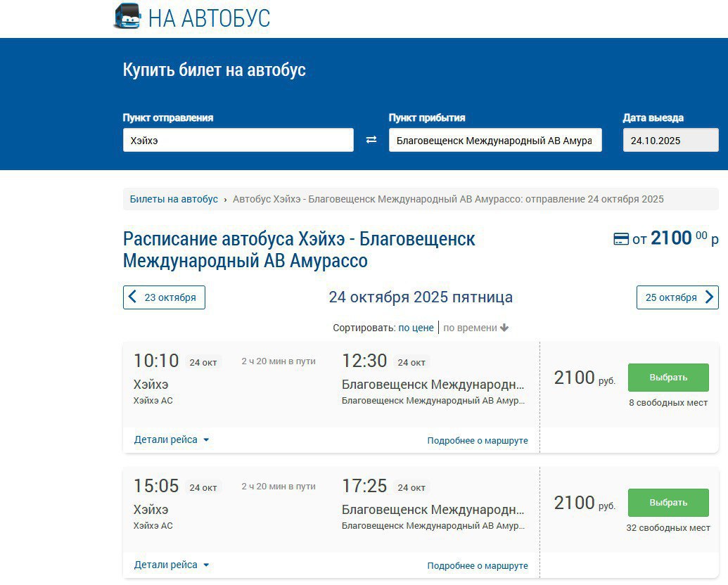Open Билеты на автобус breadcrumb
The height and width of the screenshot is (585, 728).
point(174,199)
